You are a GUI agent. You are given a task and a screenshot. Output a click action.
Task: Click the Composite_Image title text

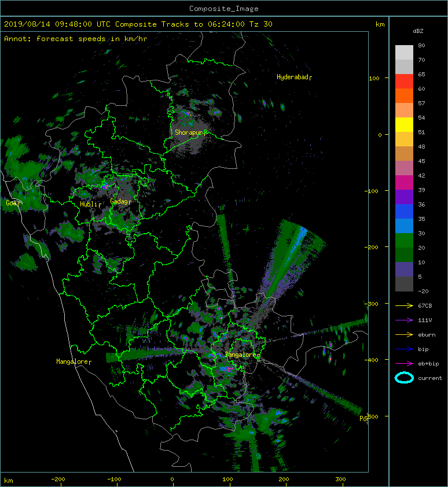click(x=224, y=9)
